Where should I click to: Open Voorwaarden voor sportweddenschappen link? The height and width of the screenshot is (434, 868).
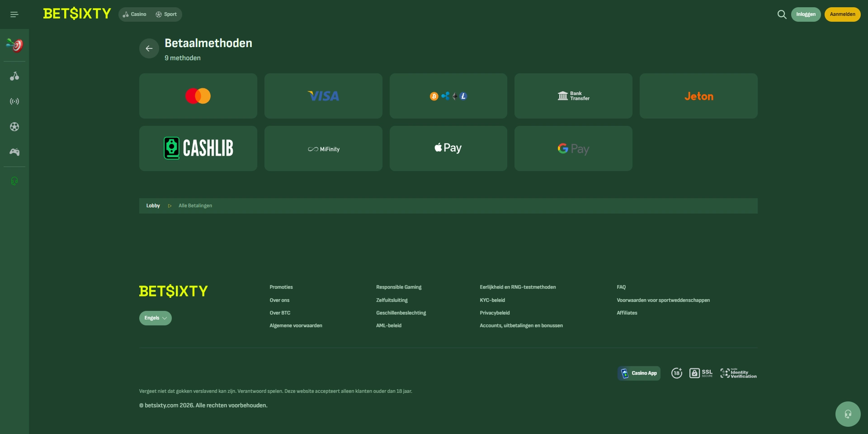[x=663, y=300]
